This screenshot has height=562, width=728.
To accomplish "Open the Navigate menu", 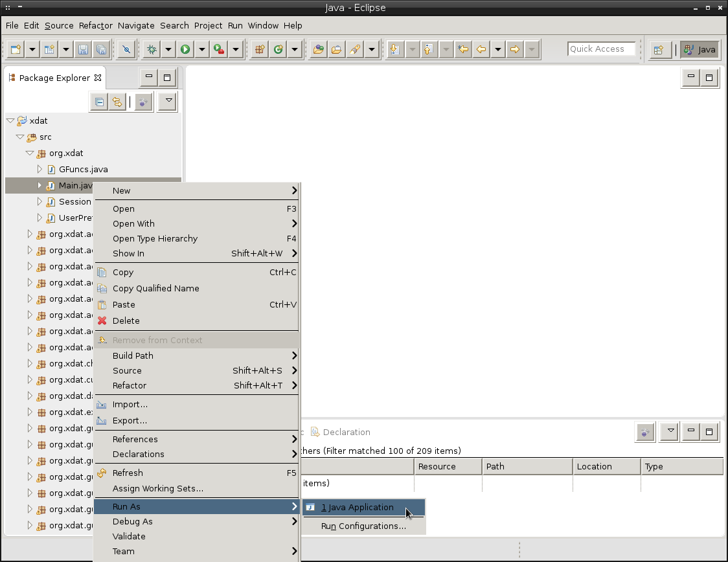I will [x=136, y=25].
